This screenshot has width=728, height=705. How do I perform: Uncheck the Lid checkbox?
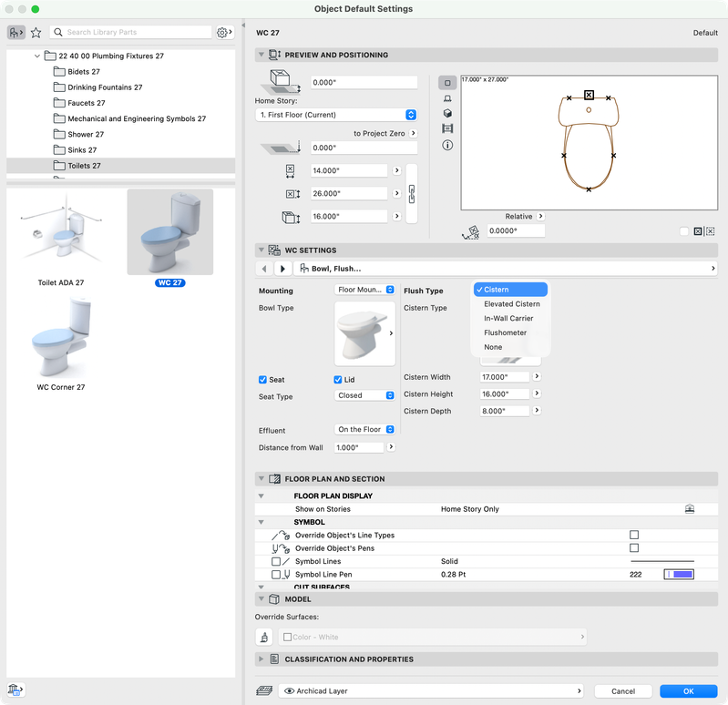click(x=338, y=380)
